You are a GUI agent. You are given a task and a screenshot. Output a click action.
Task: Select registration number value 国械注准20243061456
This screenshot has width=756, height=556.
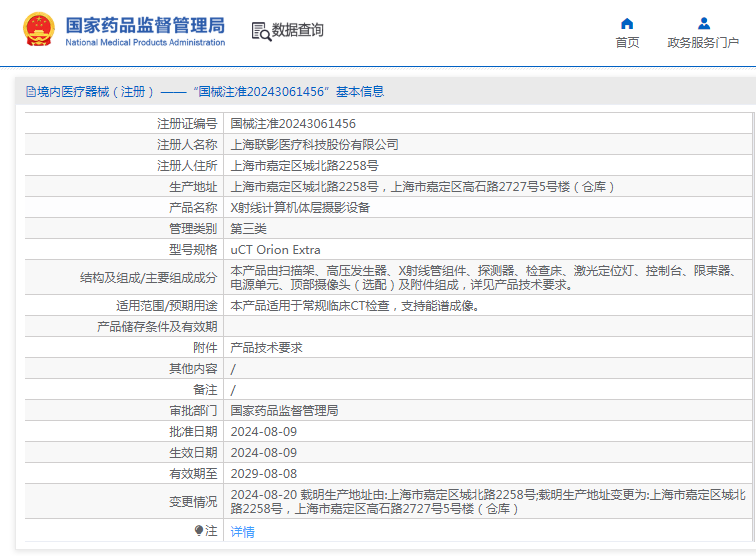coord(293,124)
